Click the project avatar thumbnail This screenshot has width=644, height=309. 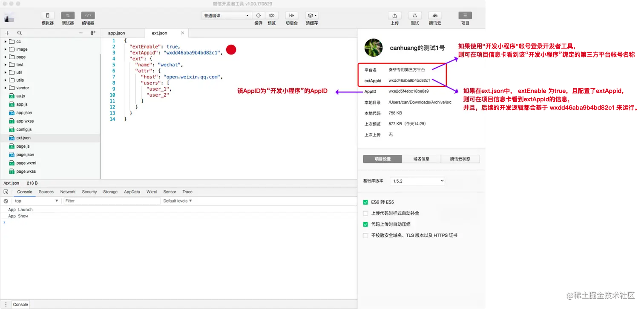click(x=374, y=48)
